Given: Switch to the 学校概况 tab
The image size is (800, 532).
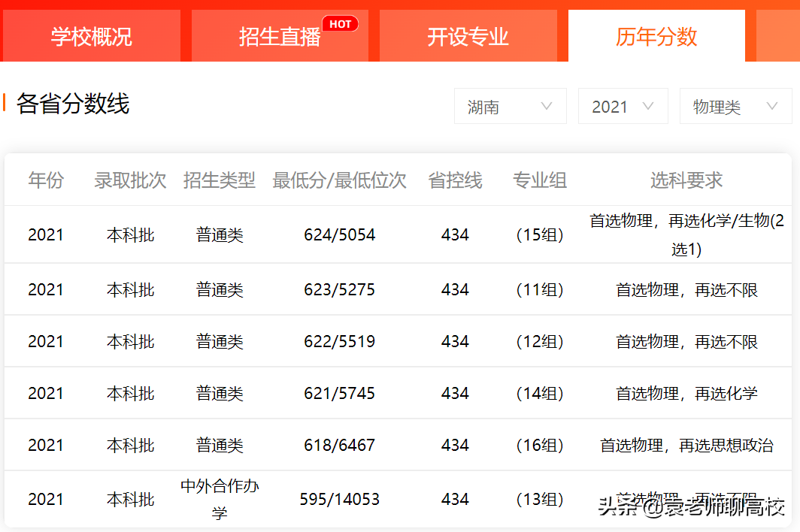Looking at the screenshot, I should click(91, 35).
